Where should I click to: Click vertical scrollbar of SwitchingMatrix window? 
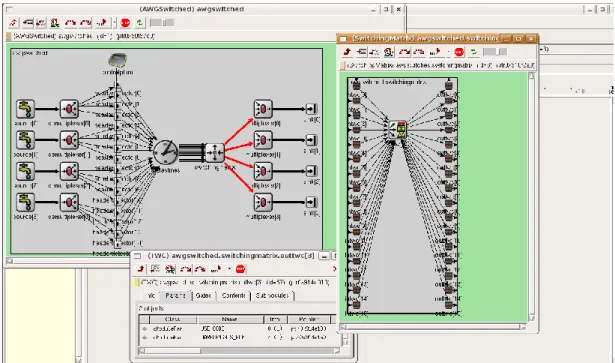pyautogui.click(x=531, y=197)
